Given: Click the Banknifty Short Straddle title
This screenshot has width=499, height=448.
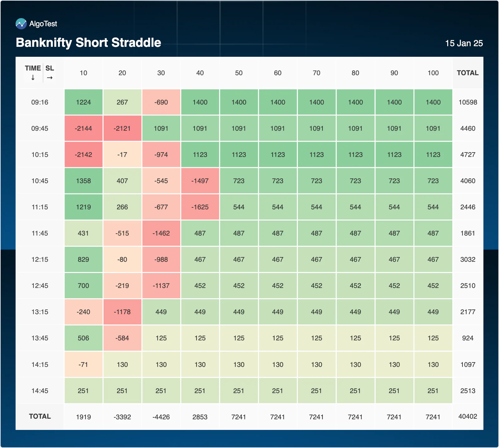Looking at the screenshot, I should tap(89, 43).
